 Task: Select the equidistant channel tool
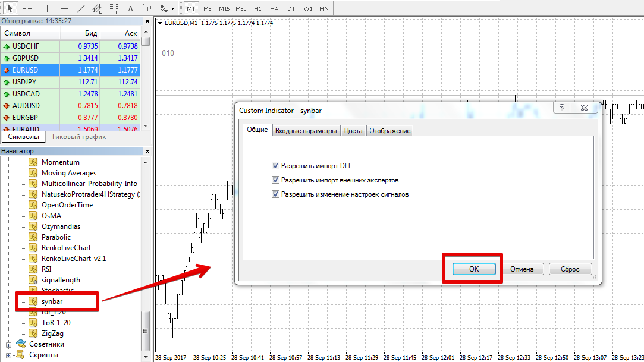[x=98, y=8]
